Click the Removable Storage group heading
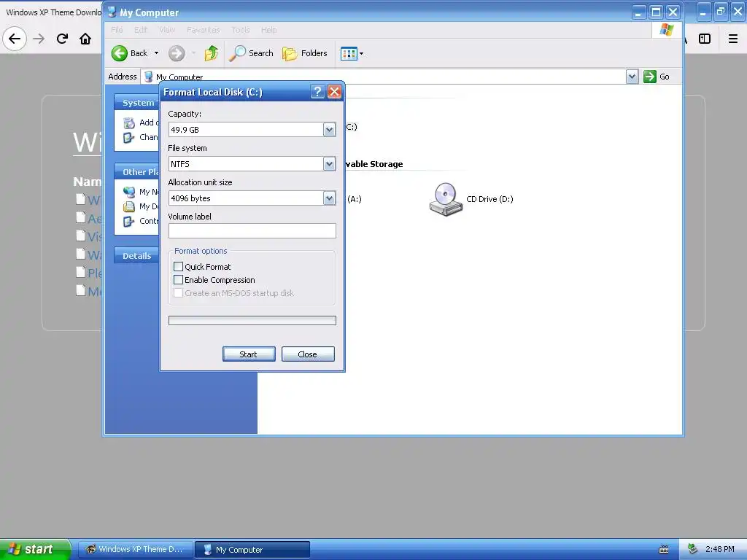Screen dimensions: 747x560 [374, 164]
